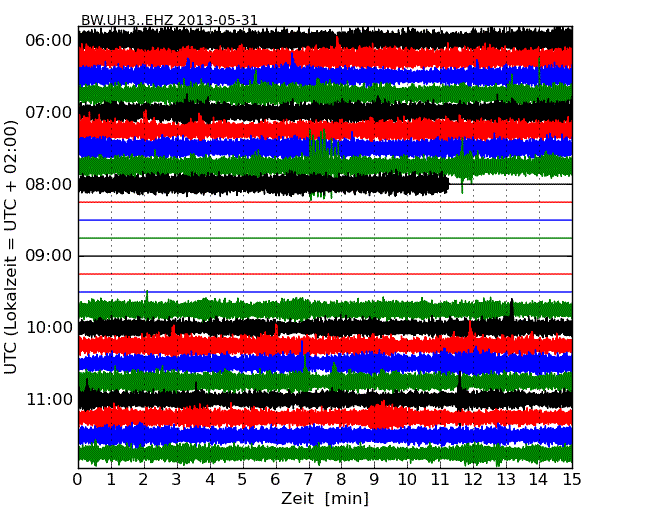Click the 08:00 y-axis tick label

tap(49, 185)
